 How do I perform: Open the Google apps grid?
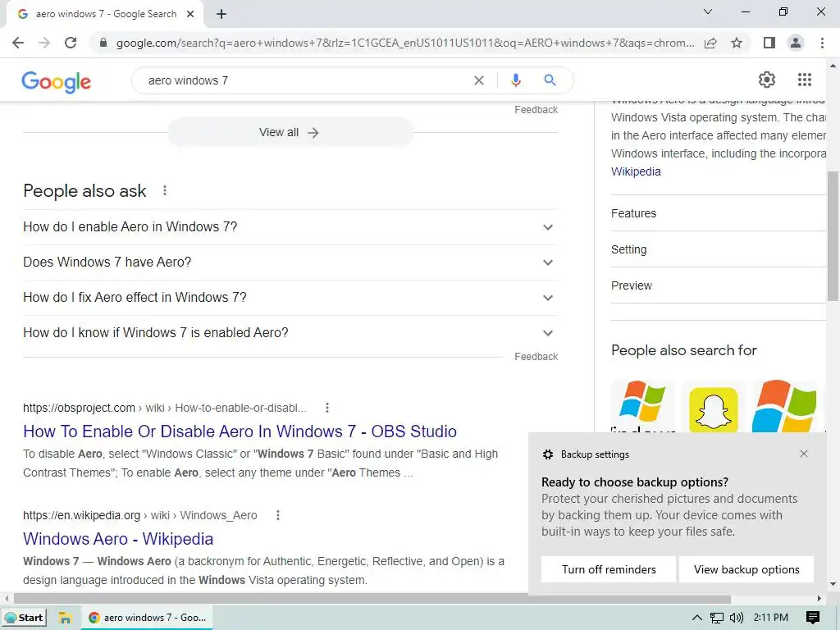tap(804, 80)
